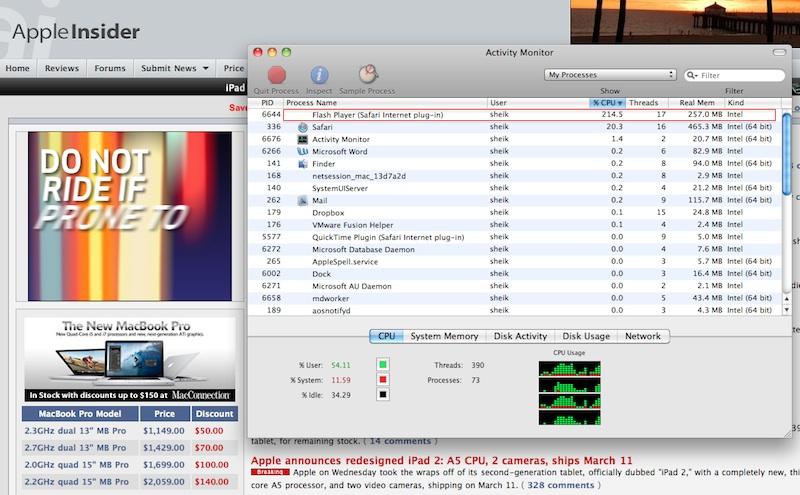Image resolution: width=800 pixels, height=495 pixels.
Task: Sort by PID column header
Action: click(267, 103)
